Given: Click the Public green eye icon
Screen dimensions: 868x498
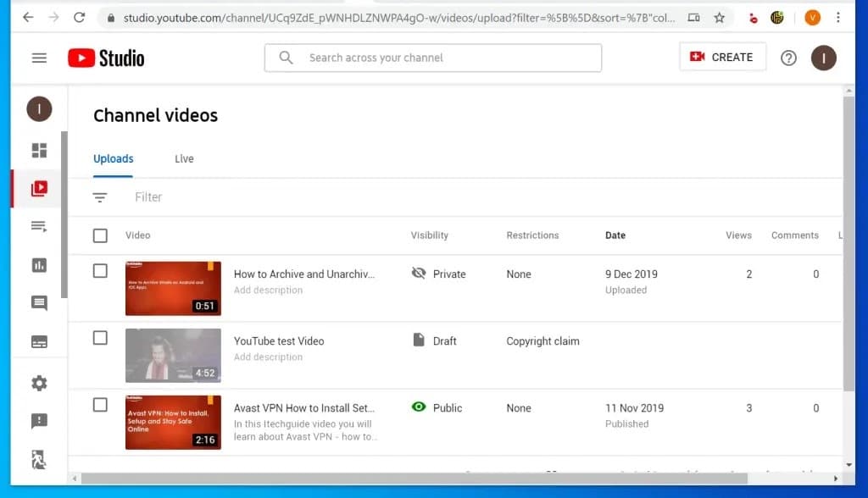Looking at the screenshot, I should click(x=419, y=407).
